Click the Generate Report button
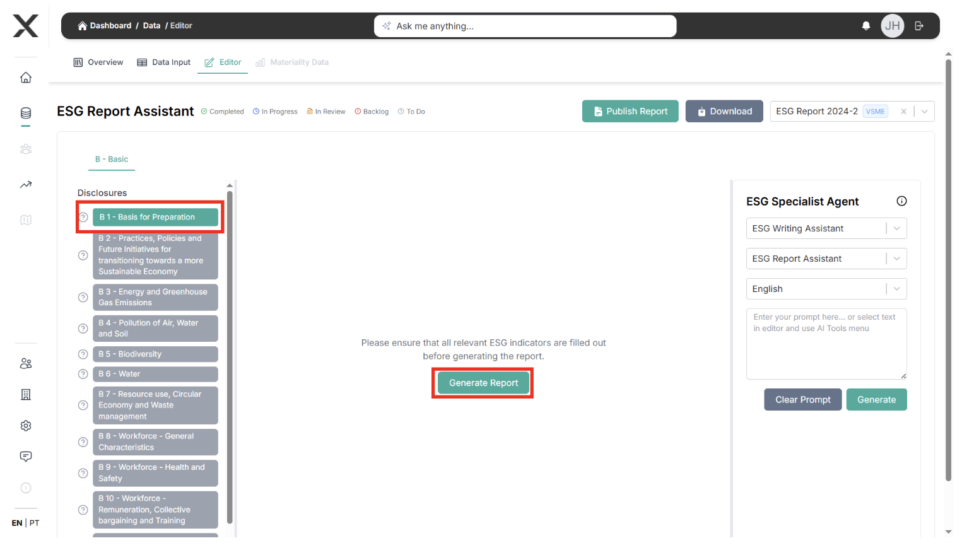Image resolution: width=974 pixels, height=560 pixels. (483, 383)
